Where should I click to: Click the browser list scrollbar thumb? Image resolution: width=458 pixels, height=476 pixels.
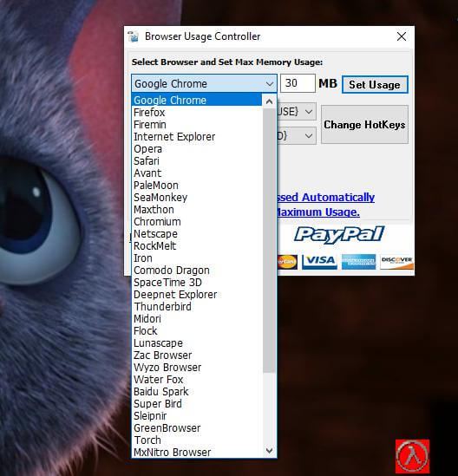(269, 240)
